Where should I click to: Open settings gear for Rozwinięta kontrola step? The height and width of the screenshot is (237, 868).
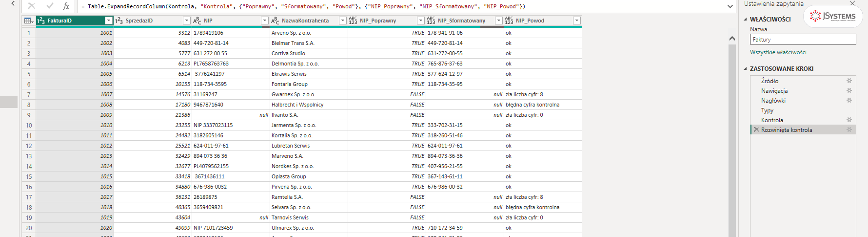[x=849, y=129]
